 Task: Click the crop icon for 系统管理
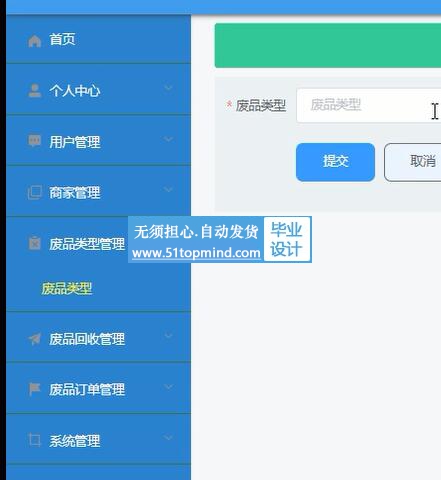click(34, 440)
